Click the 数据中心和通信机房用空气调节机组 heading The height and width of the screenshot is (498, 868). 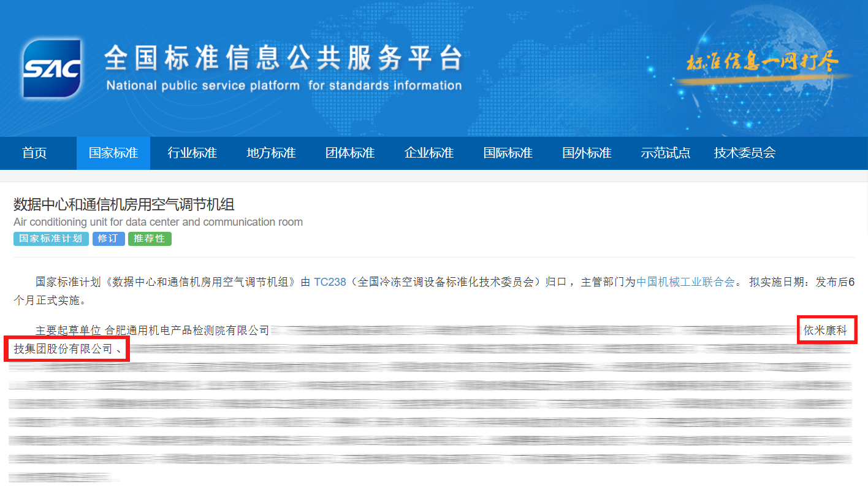[x=124, y=204]
